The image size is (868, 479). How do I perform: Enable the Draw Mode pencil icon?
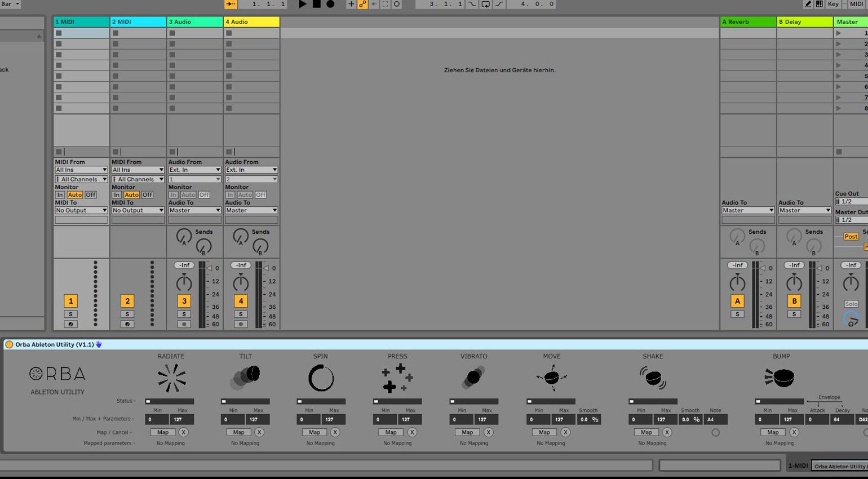808,4
